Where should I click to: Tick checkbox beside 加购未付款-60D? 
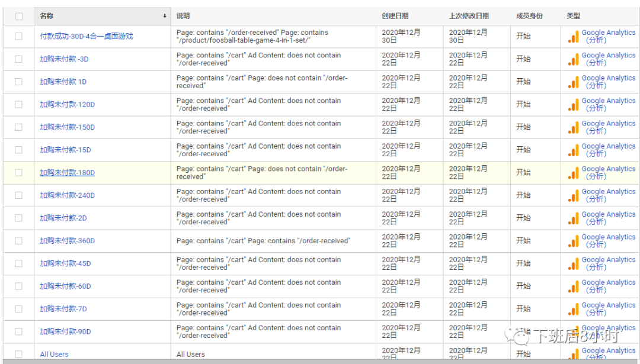19,286
